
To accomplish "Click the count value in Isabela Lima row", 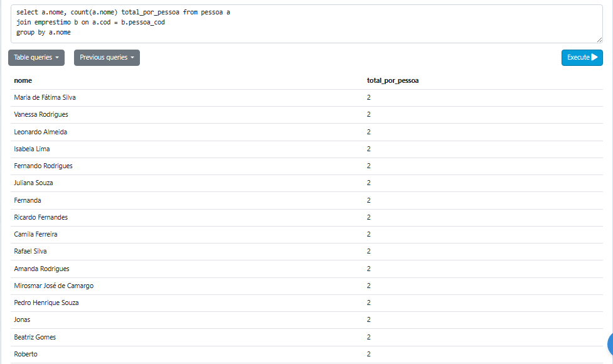I will click(x=369, y=149).
